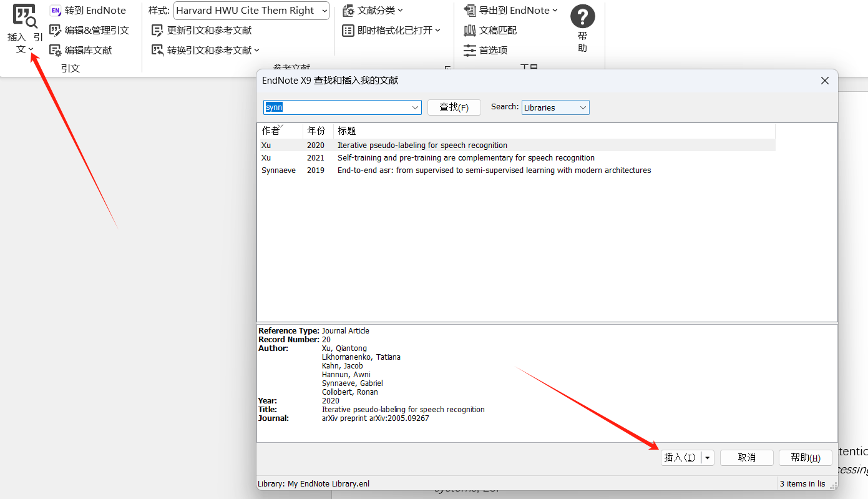Click author Hannun, Awni in details

pos(346,375)
